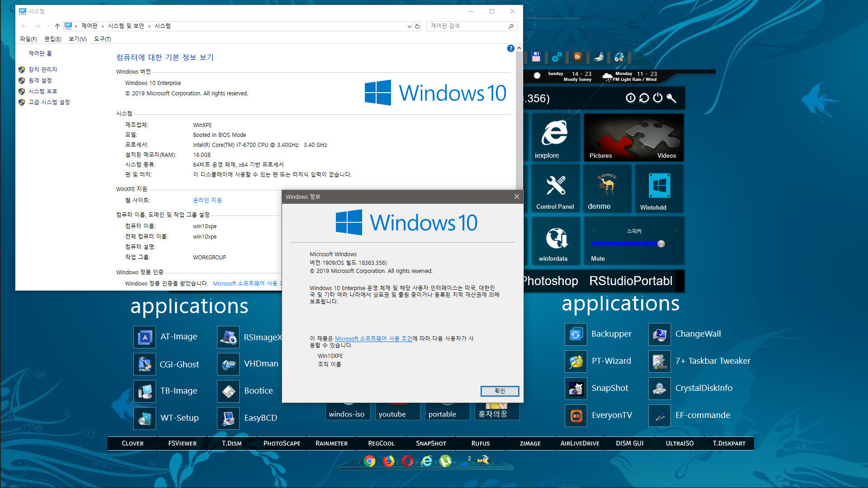Open the CGI-Ghost launcher icon

(x=145, y=364)
